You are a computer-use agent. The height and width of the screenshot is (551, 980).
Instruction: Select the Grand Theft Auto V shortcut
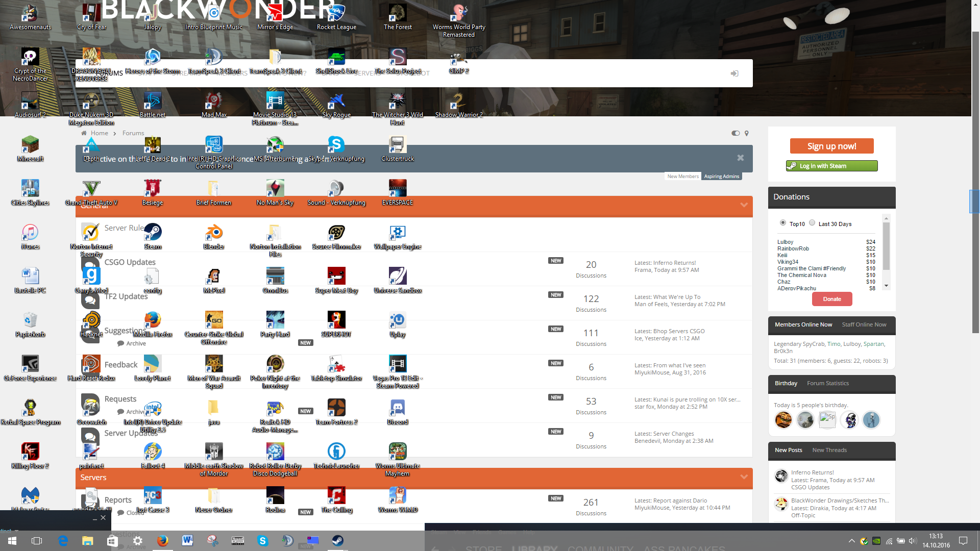(91, 192)
